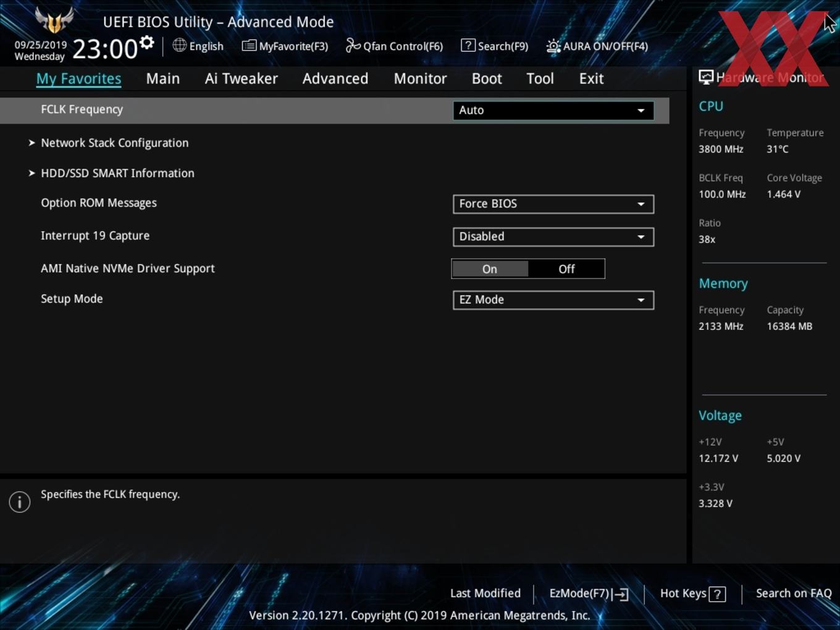
Task: Click the Qfan Control fan icon
Action: [x=353, y=45]
